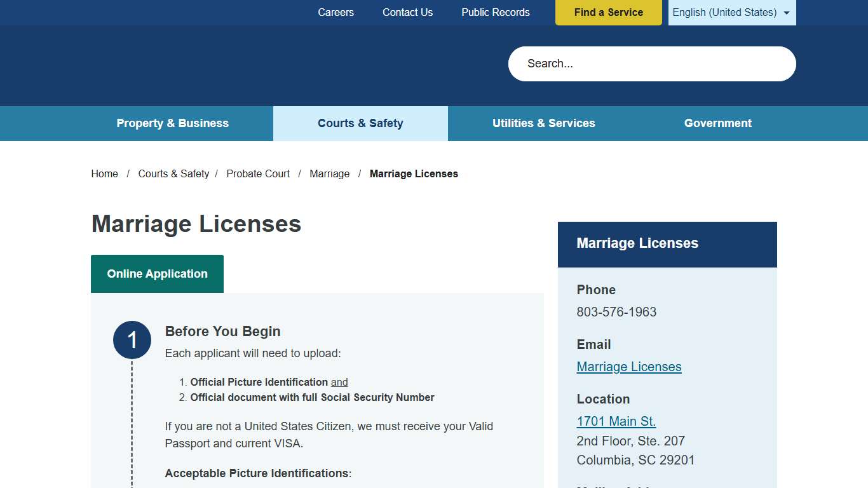Open the Contact Us page
The width and height of the screenshot is (868, 488).
(407, 12)
